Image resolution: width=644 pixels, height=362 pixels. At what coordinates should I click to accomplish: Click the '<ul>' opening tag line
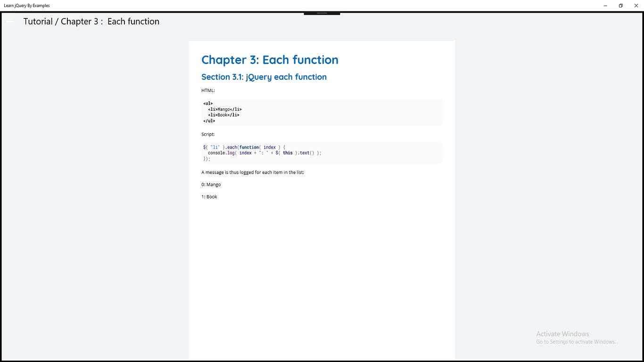tap(208, 103)
